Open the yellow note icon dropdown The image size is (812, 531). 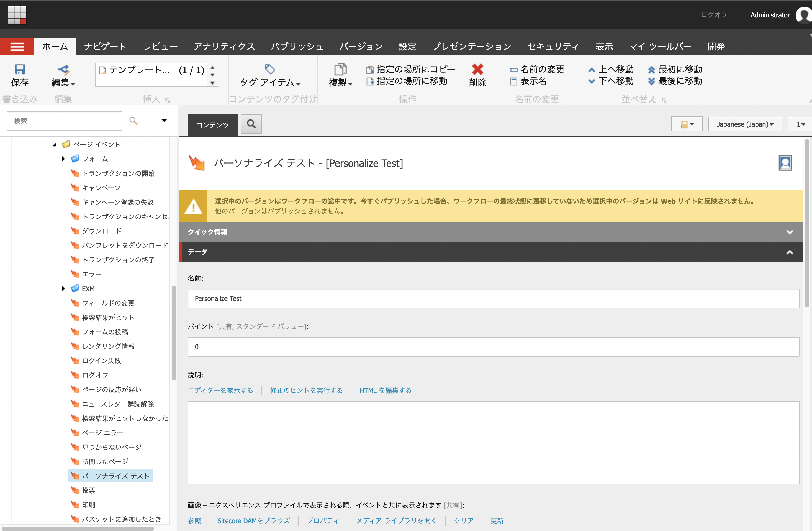pos(687,124)
